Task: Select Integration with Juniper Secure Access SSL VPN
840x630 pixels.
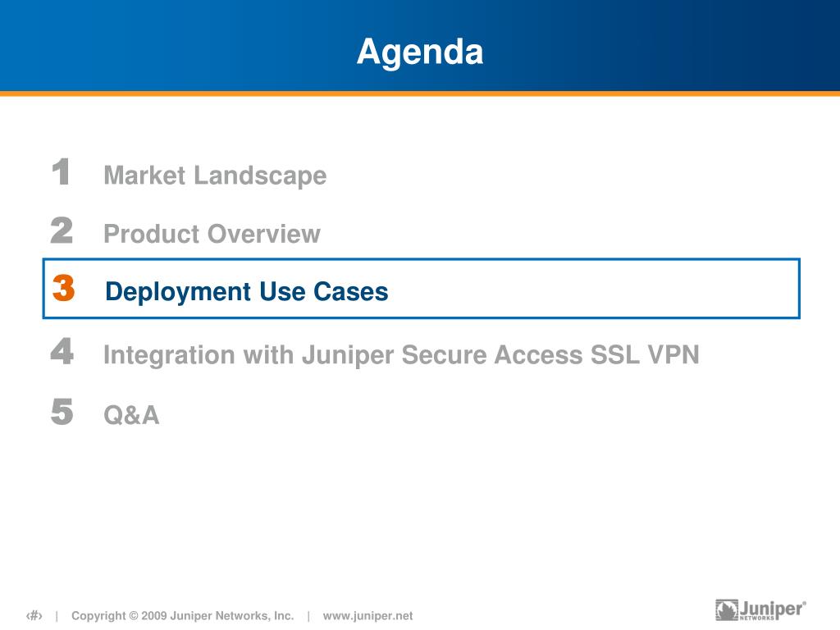Action: click(401, 355)
